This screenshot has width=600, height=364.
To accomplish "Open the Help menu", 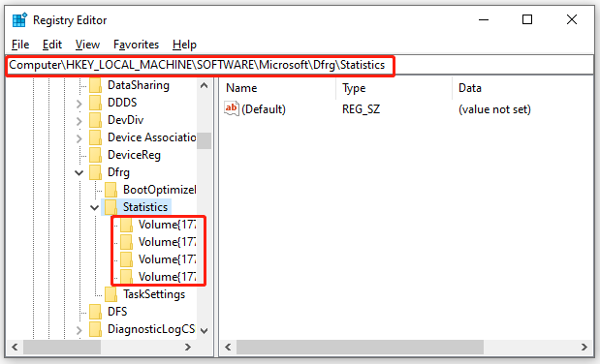I will pos(184,45).
